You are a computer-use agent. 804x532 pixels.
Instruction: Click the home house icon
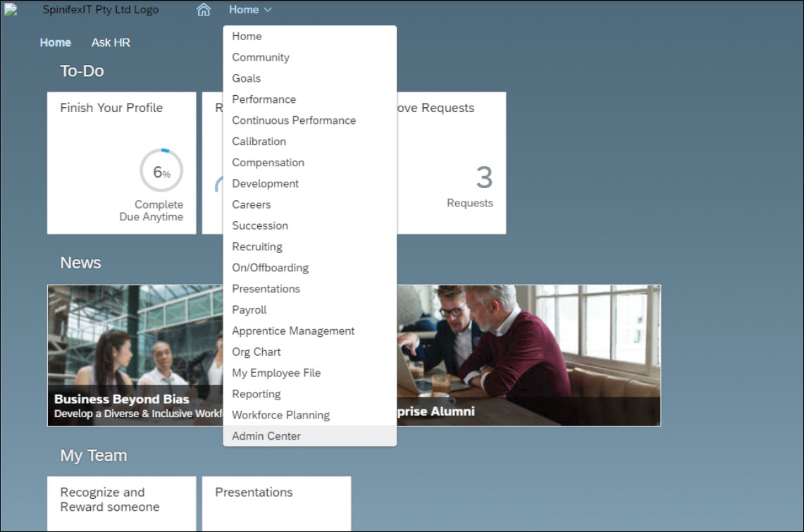(x=204, y=10)
